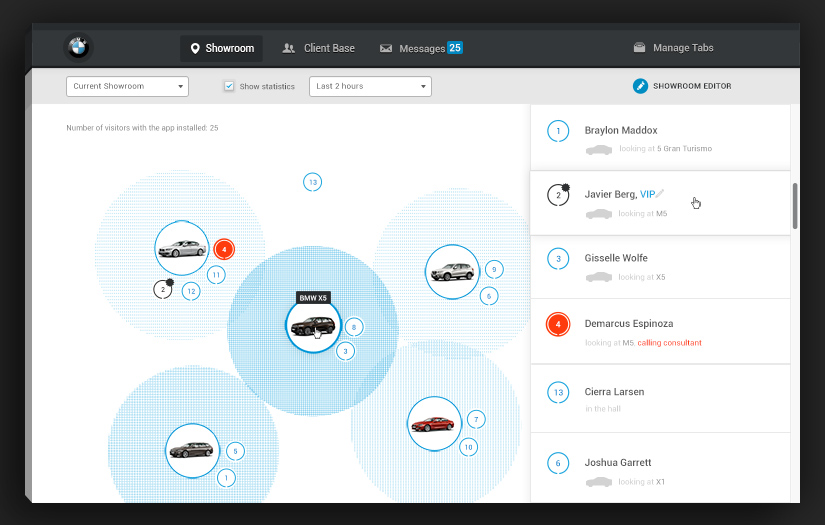Click the Messages unread badge 25
This screenshot has width=825, height=525.
click(455, 48)
